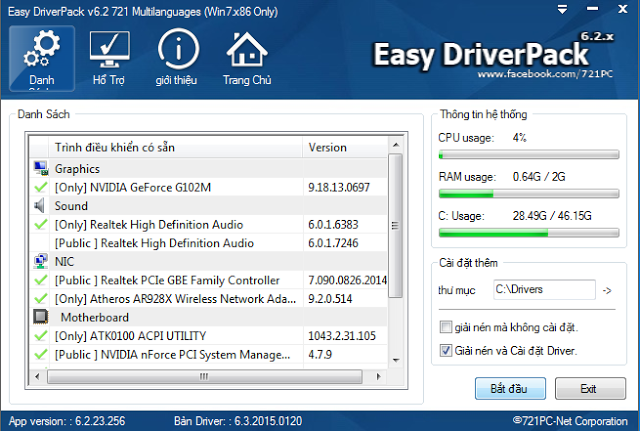
Task: Click App version 6.2.23.256 status text
Action: click(x=67, y=421)
